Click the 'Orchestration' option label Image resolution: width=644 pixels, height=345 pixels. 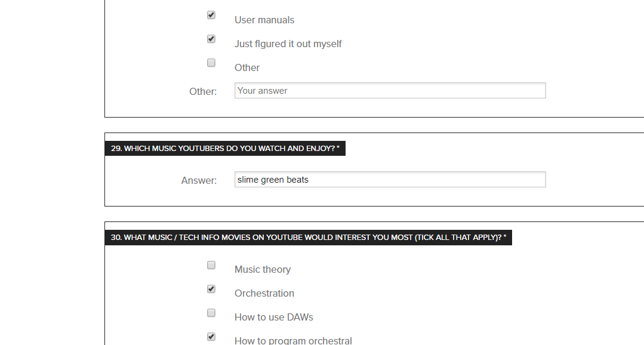pyautogui.click(x=264, y=294)
